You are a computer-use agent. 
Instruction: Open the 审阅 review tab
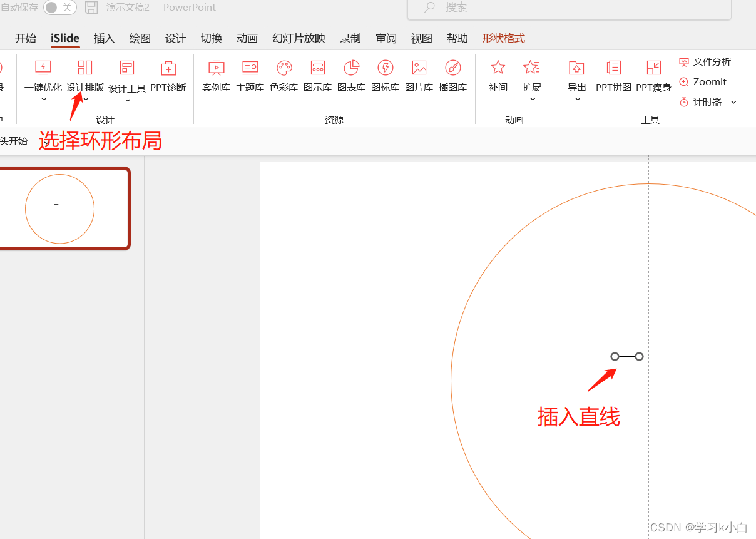click(x=386, y=39)
